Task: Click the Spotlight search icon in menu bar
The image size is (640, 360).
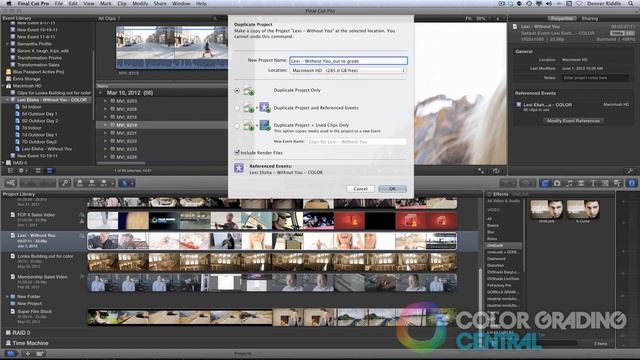Action: click(630, 3)
